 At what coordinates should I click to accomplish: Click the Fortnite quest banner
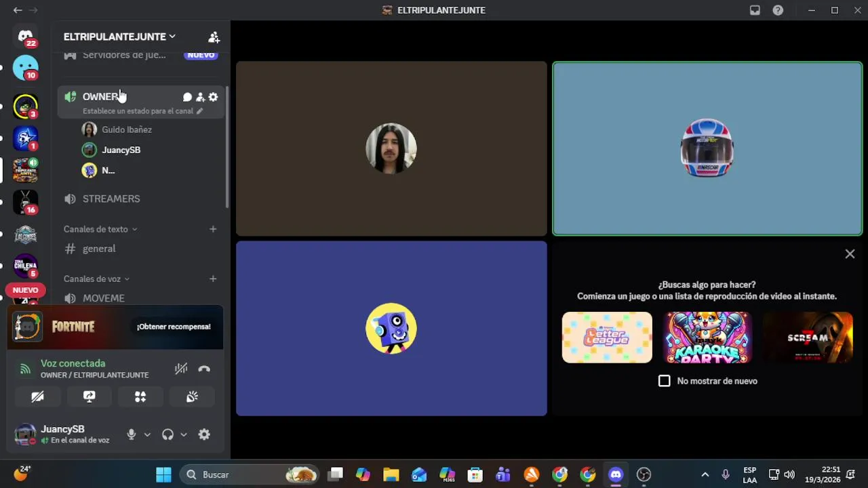tap(115, 327)
